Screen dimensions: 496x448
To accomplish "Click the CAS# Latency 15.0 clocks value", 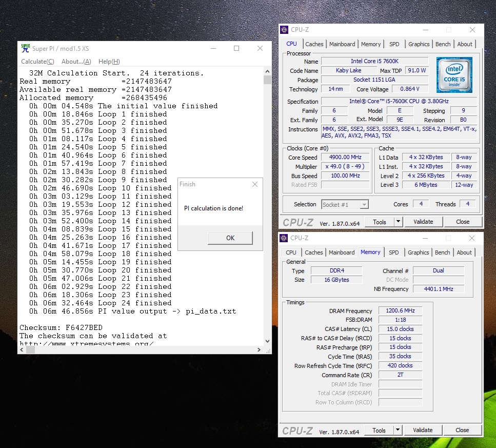I will [x=400, y=329].
